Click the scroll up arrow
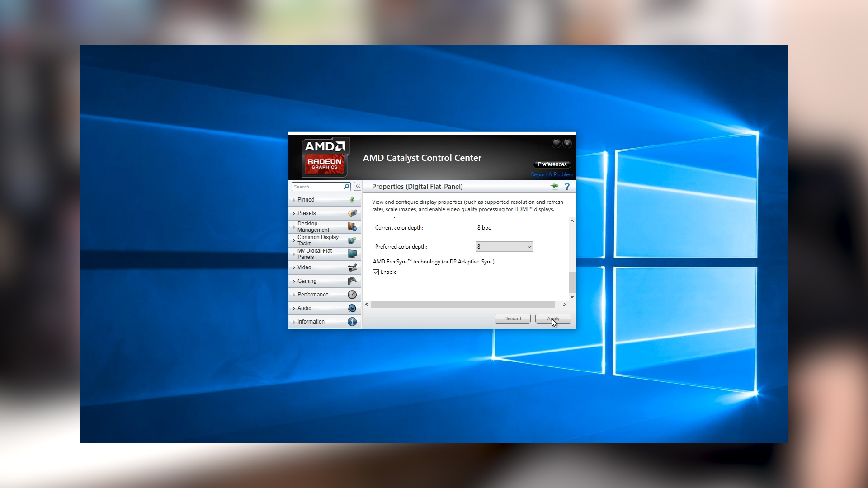868x488 pixels. pos(572,221)
